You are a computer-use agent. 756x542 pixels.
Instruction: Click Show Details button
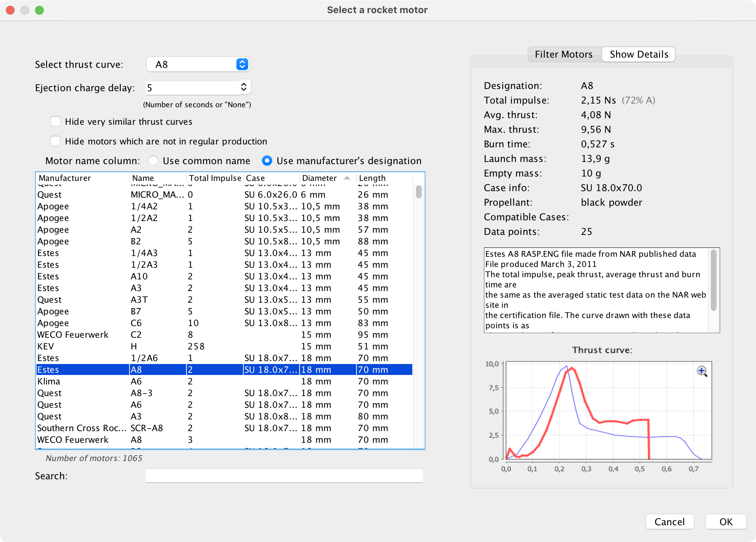(639, 54)
